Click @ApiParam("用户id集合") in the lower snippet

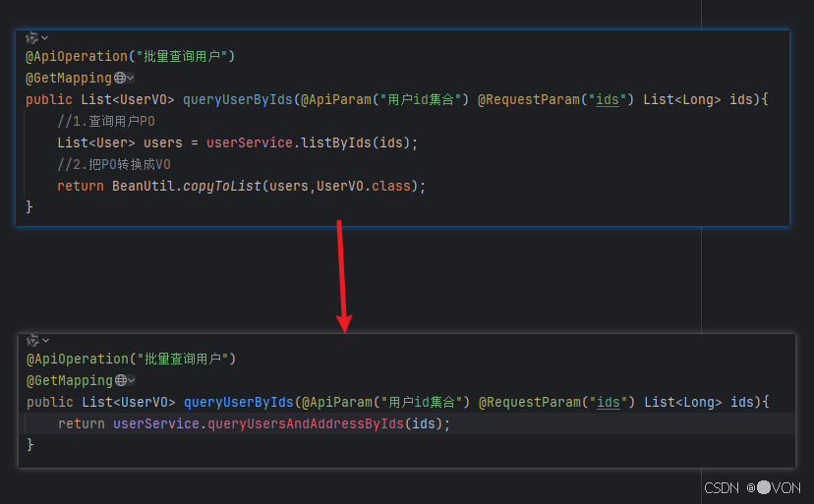(x=386, y=402)
